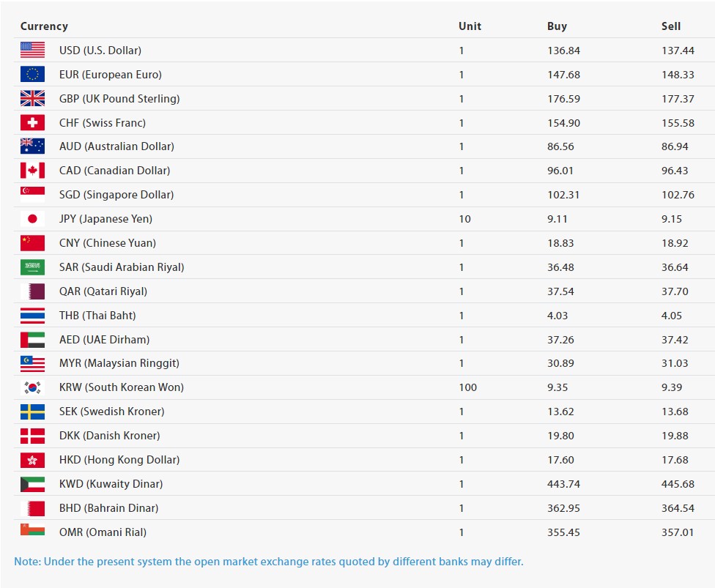Screen dimensions: 715x588
Task: Click the United States flag icon
Action: (32, 51)
